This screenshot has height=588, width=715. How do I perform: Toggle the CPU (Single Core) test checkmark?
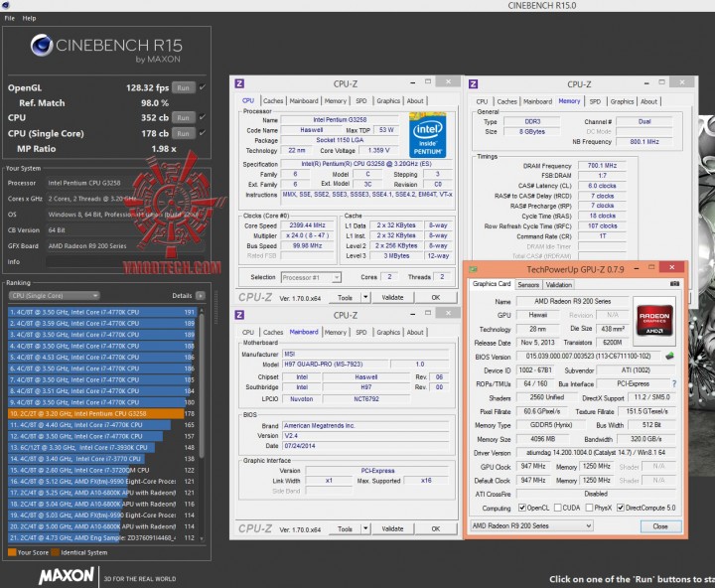pyautogui.click(x=203, y=133)
